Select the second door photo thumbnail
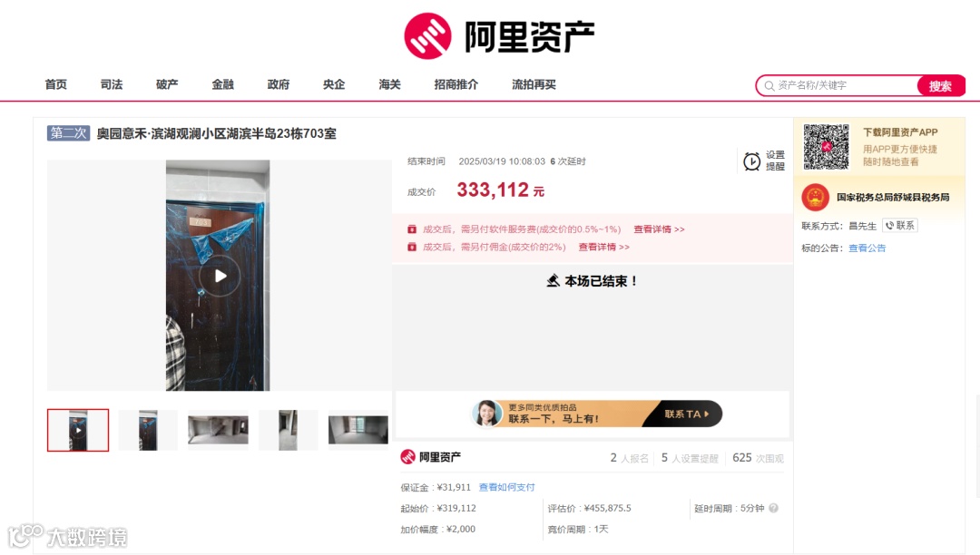The image size is (980, 555). (x=148, y=430)
